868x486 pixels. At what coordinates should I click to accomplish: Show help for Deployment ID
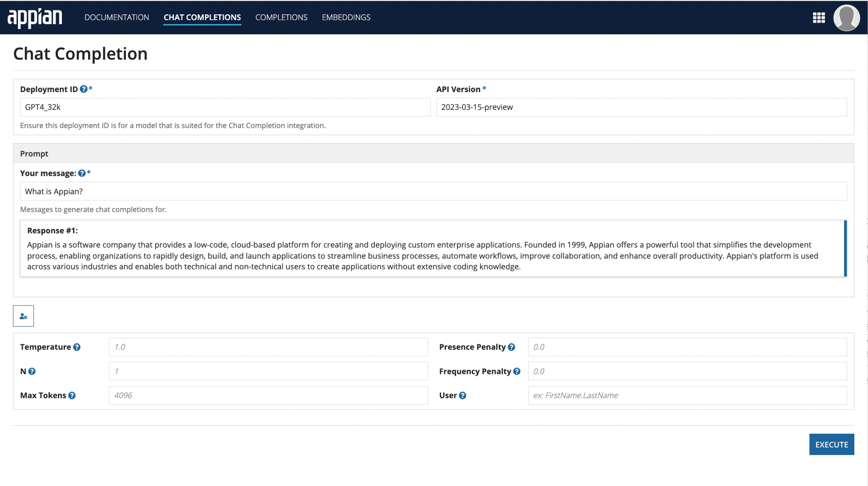(x=84, y=89)
